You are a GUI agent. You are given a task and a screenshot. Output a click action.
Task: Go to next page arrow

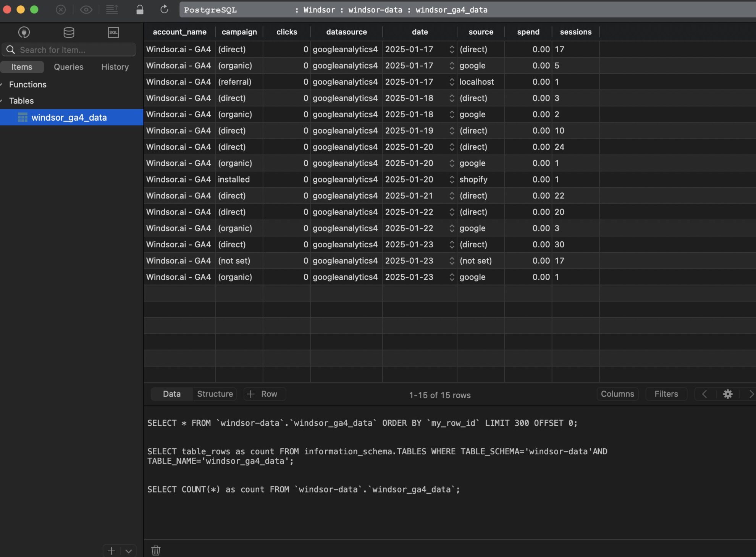click(751, 394)
